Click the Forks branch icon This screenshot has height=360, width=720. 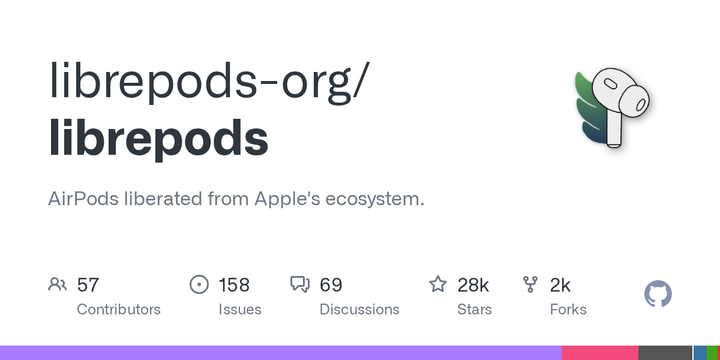pyautogui.click(x=530, y=285)
